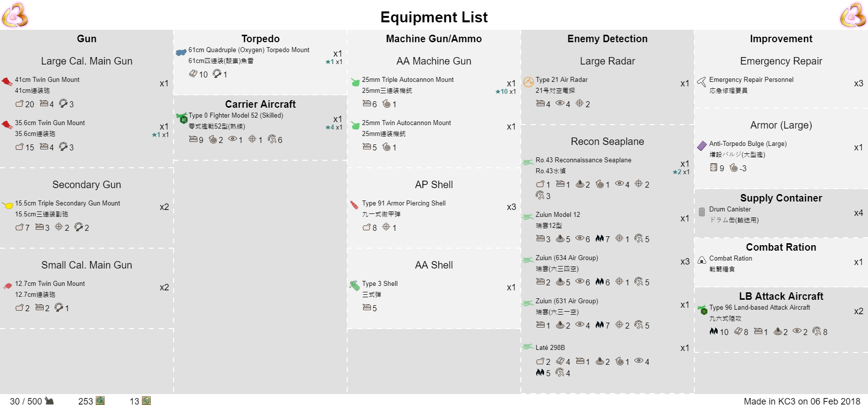Click the Type 0 Fighter Model 52 icon
This screenshot has width=868, height=405.
click(182, 118)
